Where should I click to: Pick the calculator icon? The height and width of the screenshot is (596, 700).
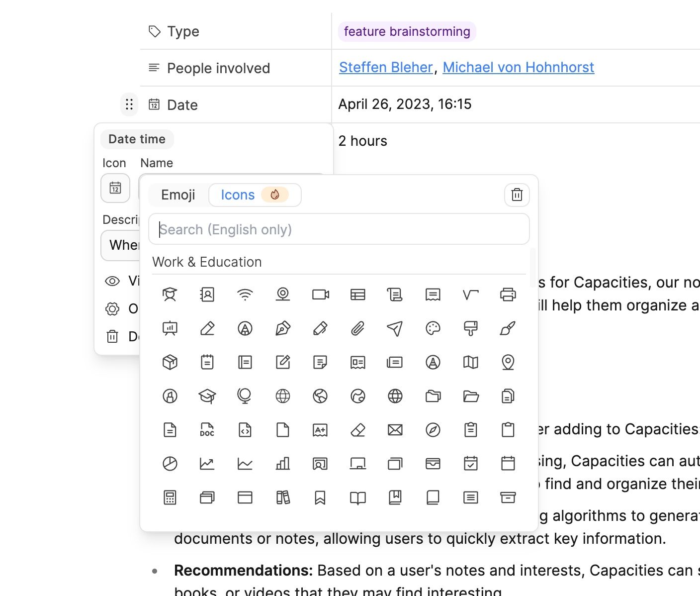pyautogui.click(x=170, y=497)
